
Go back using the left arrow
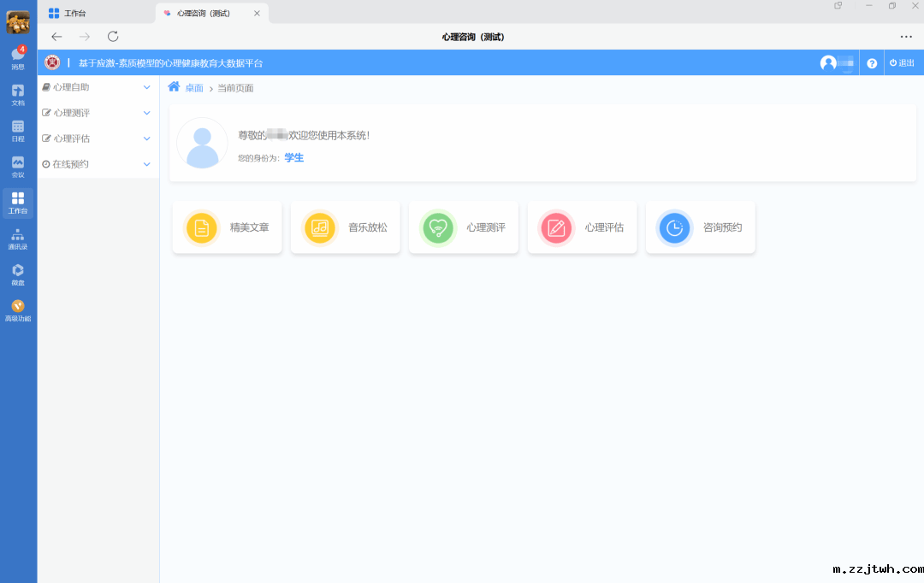click(x=57, y=37)
